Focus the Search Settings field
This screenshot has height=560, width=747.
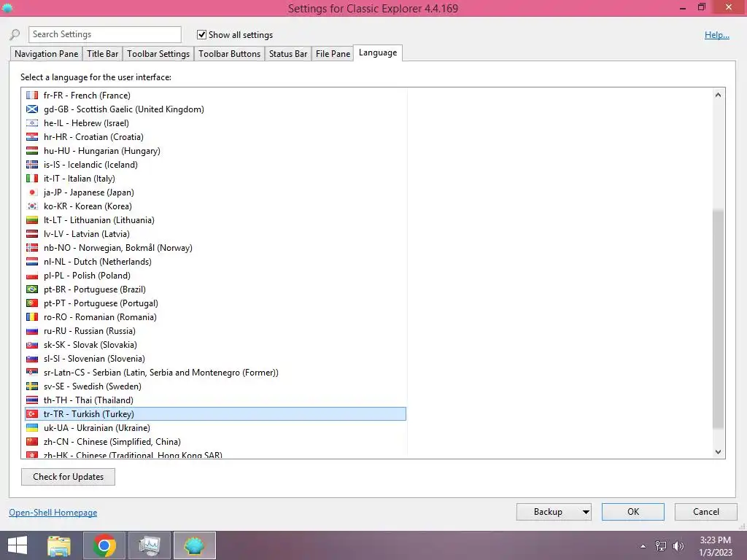[105, 34]
